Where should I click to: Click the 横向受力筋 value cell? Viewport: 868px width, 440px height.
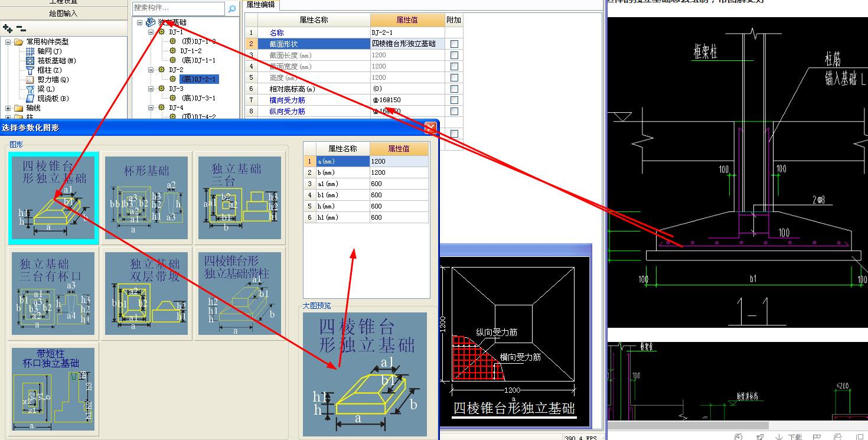point(407,100)
